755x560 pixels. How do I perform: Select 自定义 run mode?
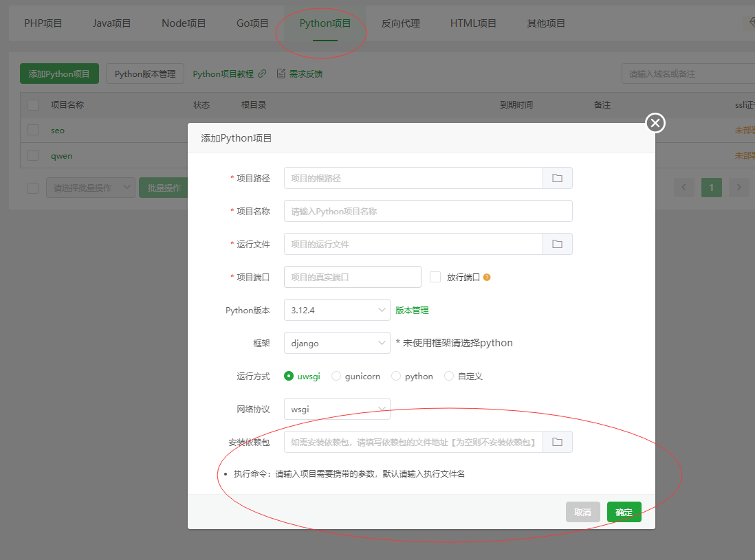click(x=463, y=377)
